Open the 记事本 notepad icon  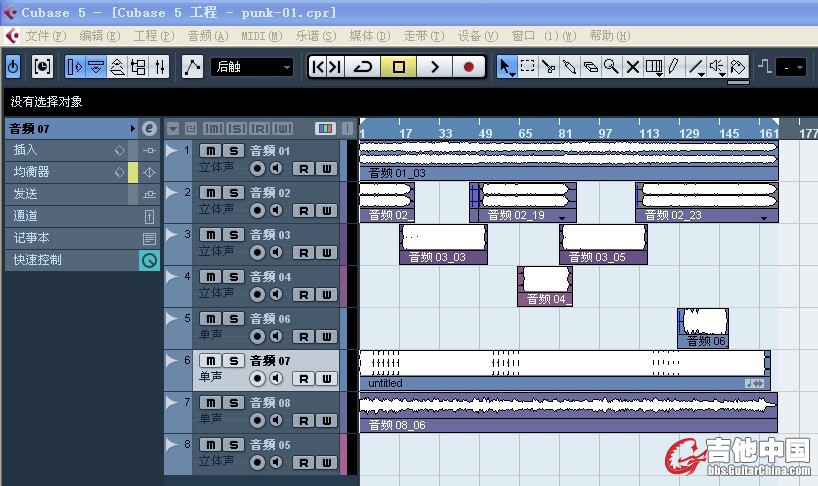pos(149,238)
